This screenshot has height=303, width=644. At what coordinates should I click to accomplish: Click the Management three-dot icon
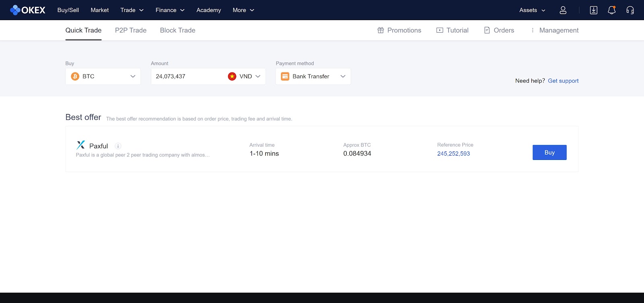tap(533, 30)
